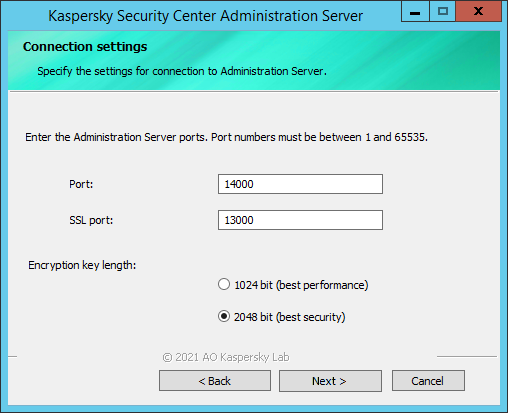
Task: Close the Administration Server installer window
Action: pos(478,12)
